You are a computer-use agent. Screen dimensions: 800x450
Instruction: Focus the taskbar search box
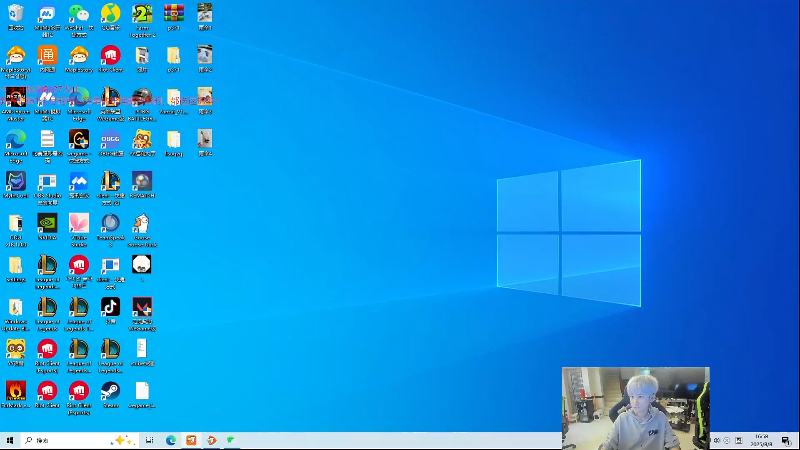point(80,440)
